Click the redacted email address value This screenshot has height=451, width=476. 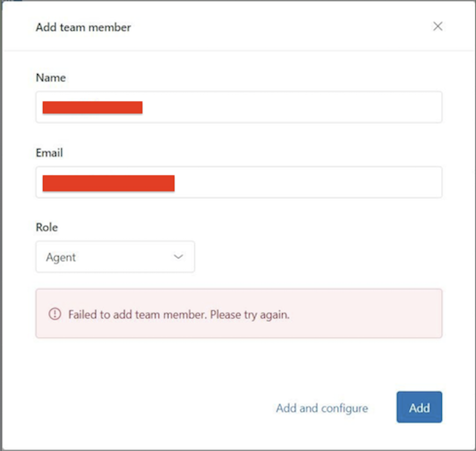(x=109, y=183)
